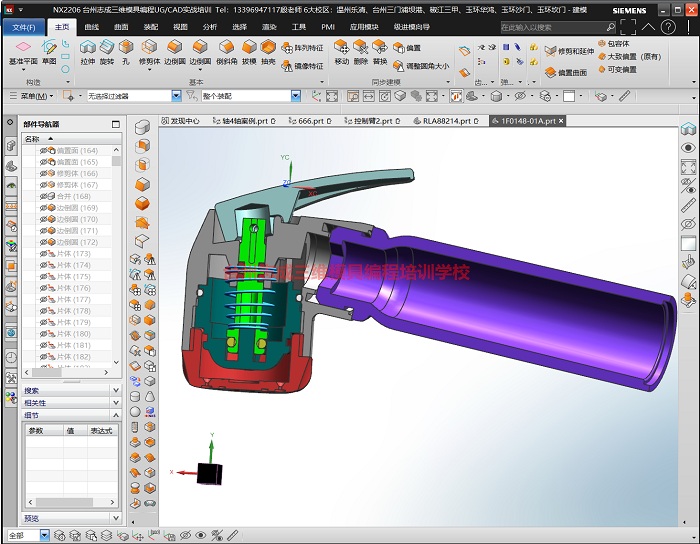Switch to the RLA88214.prt document tab
The width and height of the screenshot is (700, 544).
pos(446,121)
